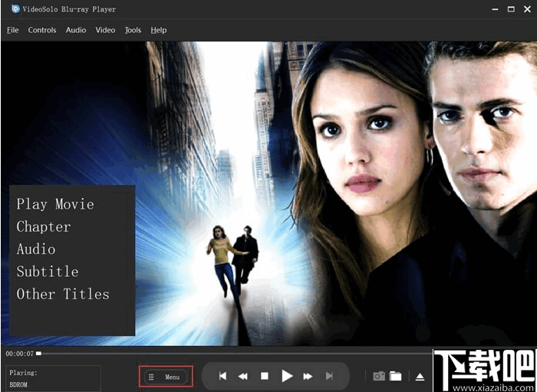Choose Chapter in the disc menu

click(x=44, y=226)
